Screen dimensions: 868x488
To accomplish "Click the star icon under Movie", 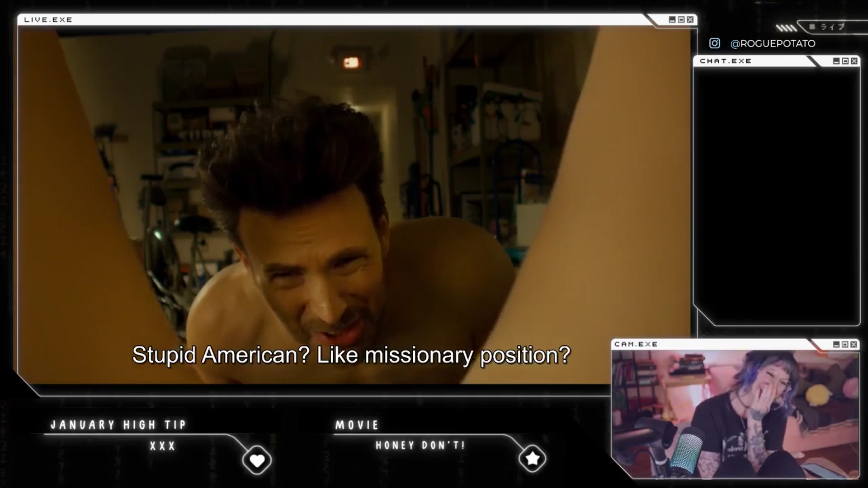I will [532, 459].
